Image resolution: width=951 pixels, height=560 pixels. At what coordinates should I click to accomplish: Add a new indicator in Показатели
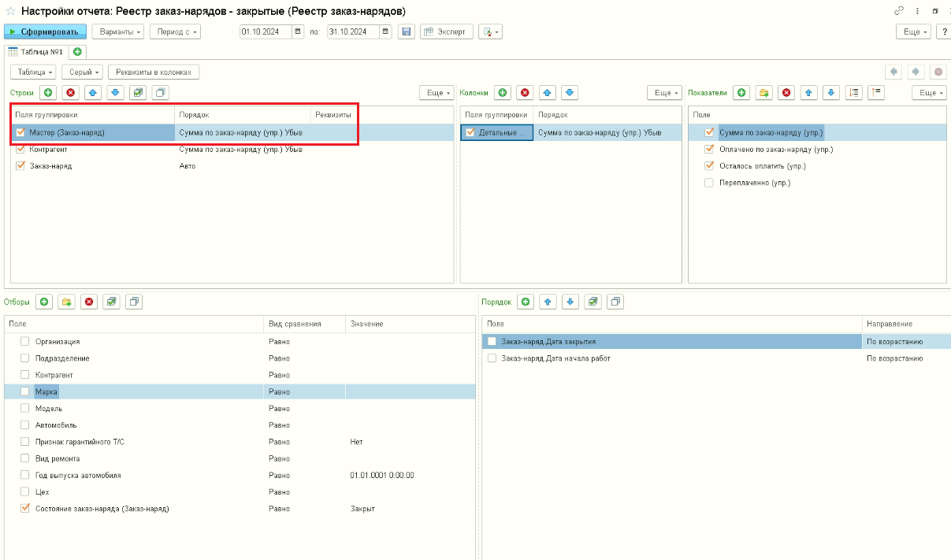tap(741, 93)
